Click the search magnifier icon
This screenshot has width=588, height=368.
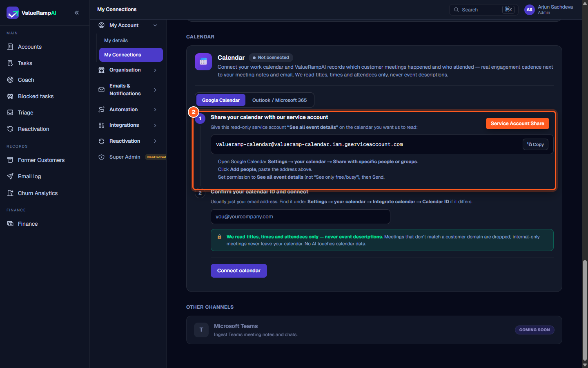457,10
